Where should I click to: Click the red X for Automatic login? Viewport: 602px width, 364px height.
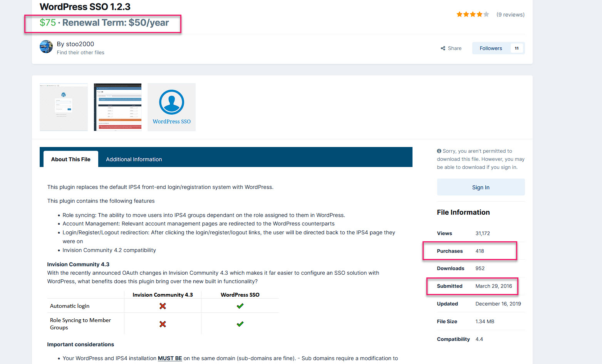(x=163, y=306)
